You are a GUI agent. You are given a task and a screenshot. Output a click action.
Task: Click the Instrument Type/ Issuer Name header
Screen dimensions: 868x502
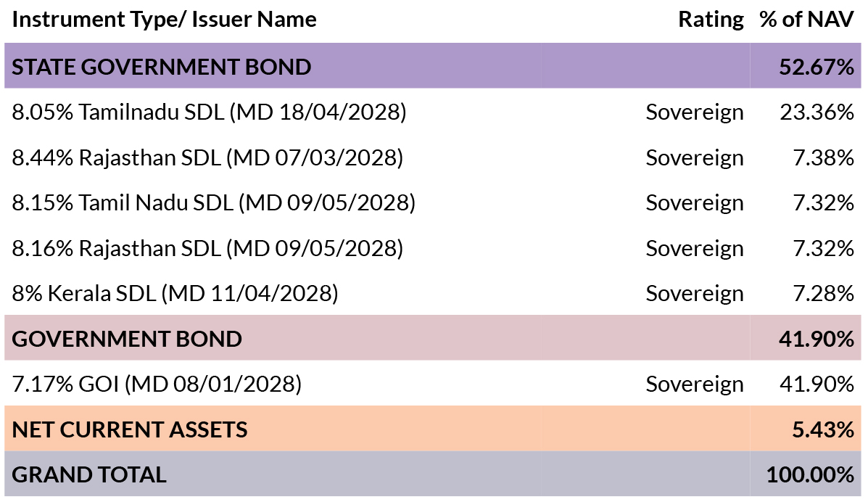(x=164, y=20)
